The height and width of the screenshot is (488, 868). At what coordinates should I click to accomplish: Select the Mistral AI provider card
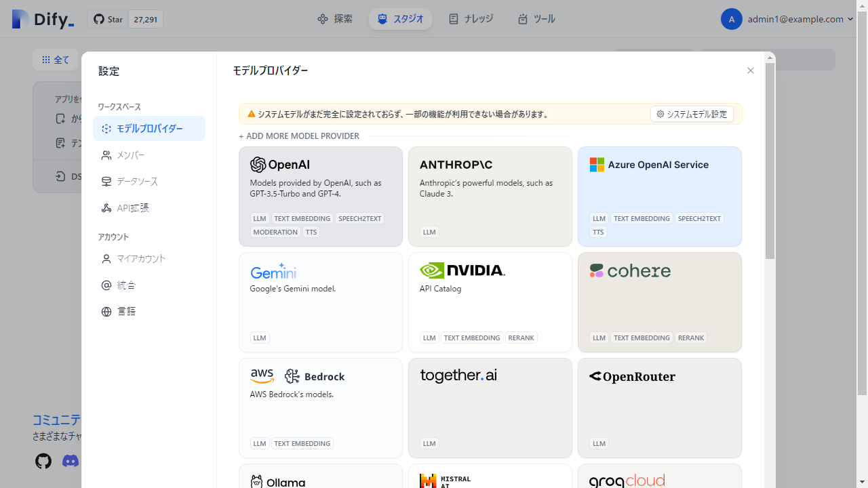pos(490,476)
